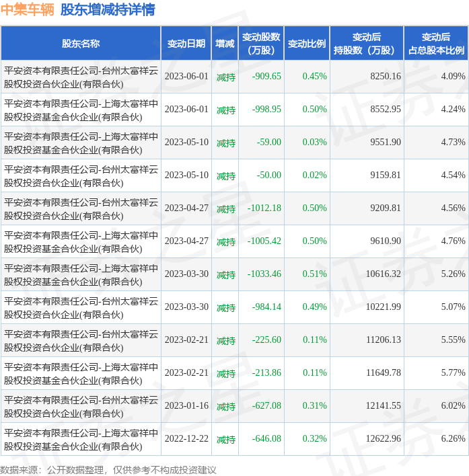Viewport: 469px width, 476px height.
Task: Click the 中集车辆 title text
Action: tap(28, 9)
